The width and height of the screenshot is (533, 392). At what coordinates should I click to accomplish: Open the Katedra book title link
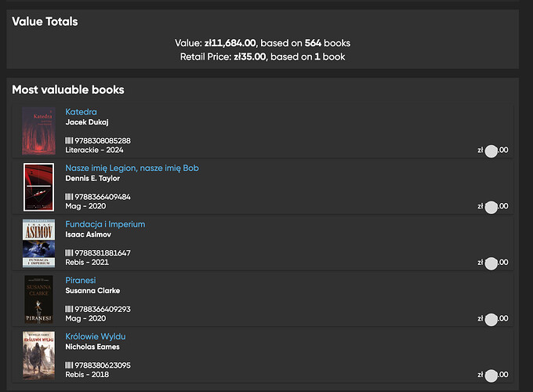click(x=81, y=112)
